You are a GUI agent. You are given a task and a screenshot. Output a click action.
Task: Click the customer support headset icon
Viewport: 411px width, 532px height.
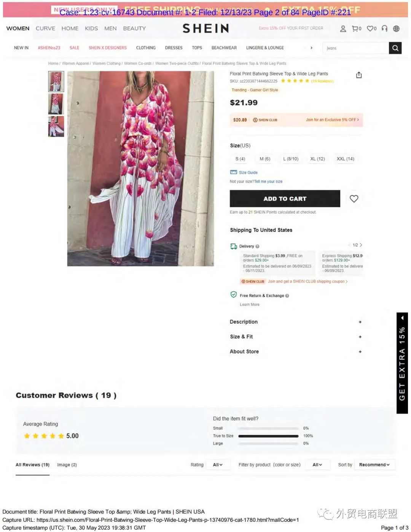coord(384,29)
